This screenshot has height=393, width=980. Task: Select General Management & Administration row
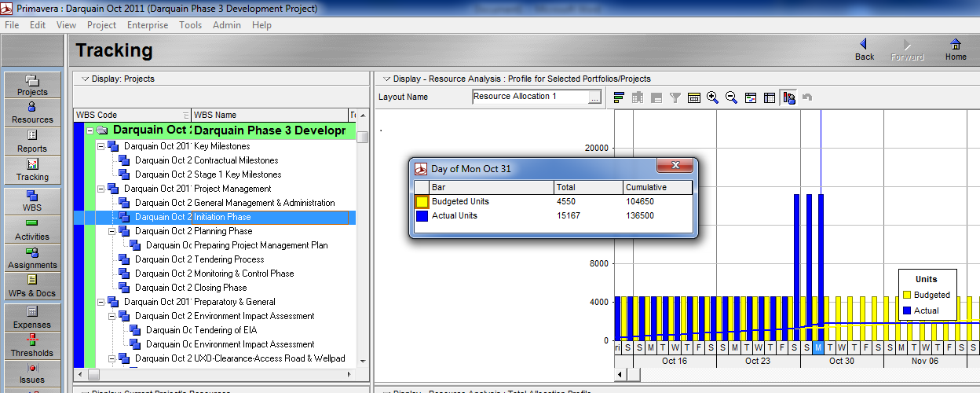coord(214,203)
